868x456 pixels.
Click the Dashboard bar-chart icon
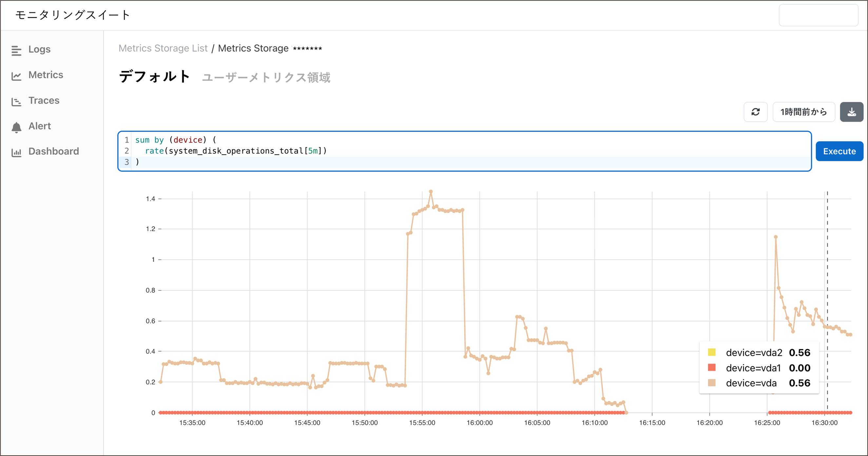[x=16, y=153]
